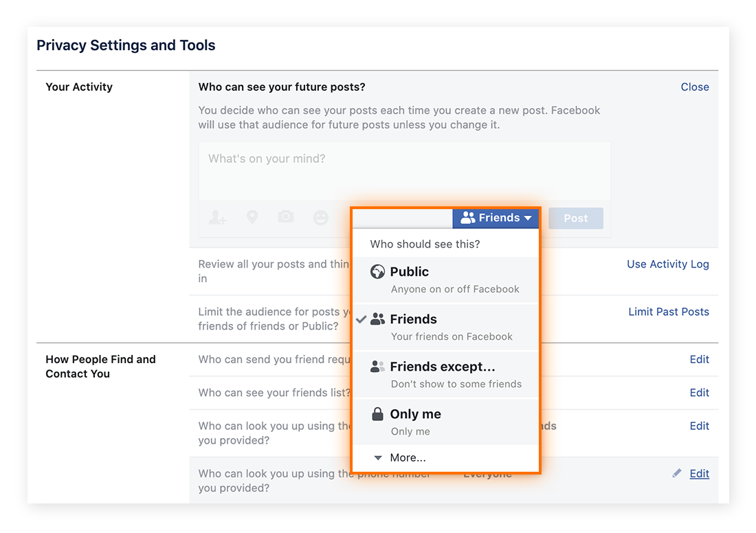
Task: Click 'How People Find and Contact You' label
Action: coord(100,367)
